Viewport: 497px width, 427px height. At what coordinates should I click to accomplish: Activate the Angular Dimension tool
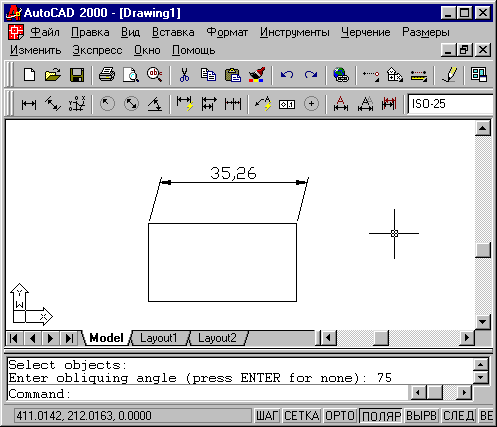(x=155, y=104)
